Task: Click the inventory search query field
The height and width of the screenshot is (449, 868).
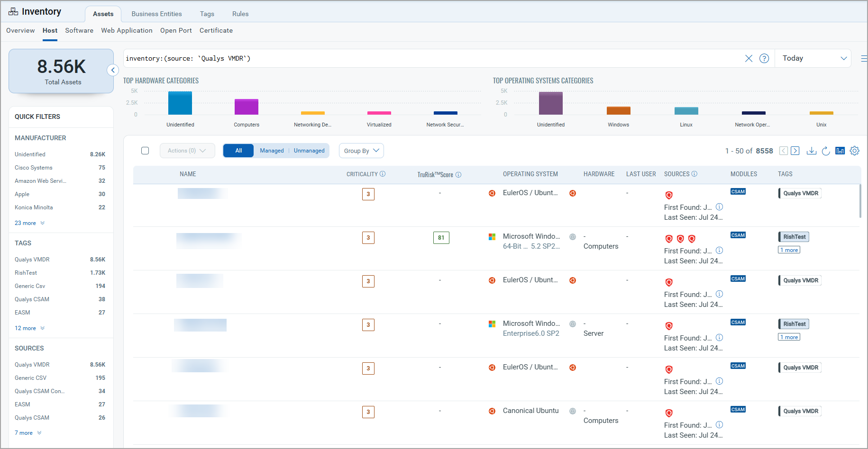Action: point(431,58)
